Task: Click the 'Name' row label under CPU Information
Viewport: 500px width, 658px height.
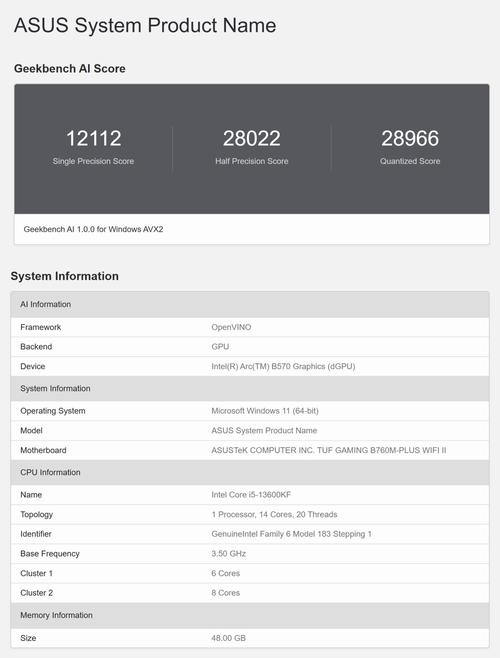Action: click(x=31, y=495)
